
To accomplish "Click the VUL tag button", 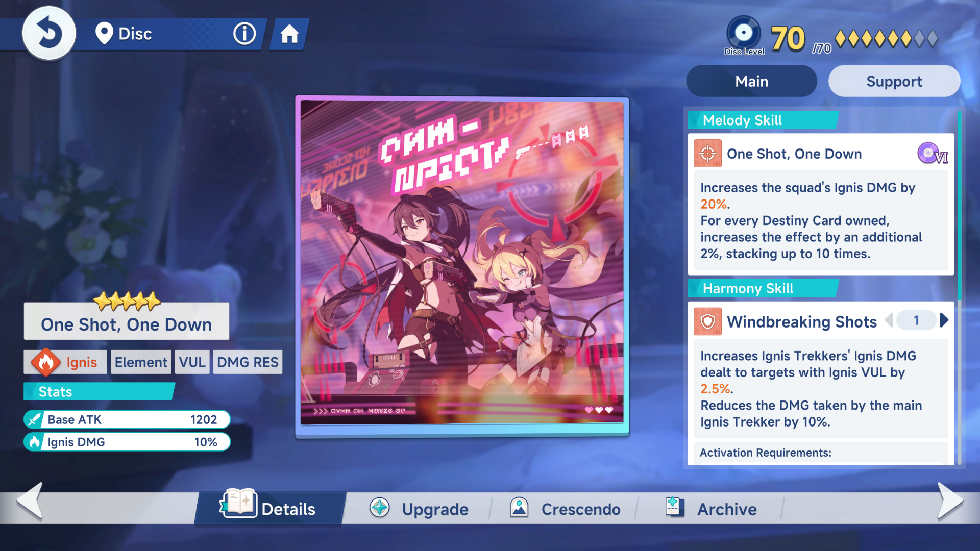I will point(192,362).
